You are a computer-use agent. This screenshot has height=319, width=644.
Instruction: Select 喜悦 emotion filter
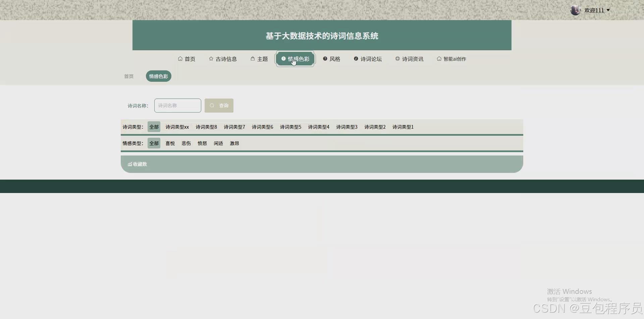click(170, 143)
